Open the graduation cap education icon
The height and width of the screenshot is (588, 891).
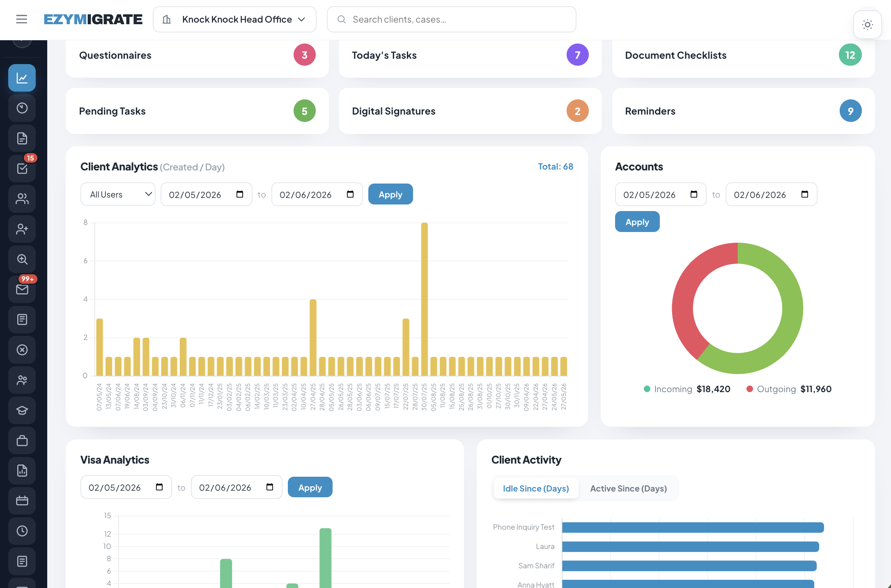pyautogui.click(x=22, y=410)
